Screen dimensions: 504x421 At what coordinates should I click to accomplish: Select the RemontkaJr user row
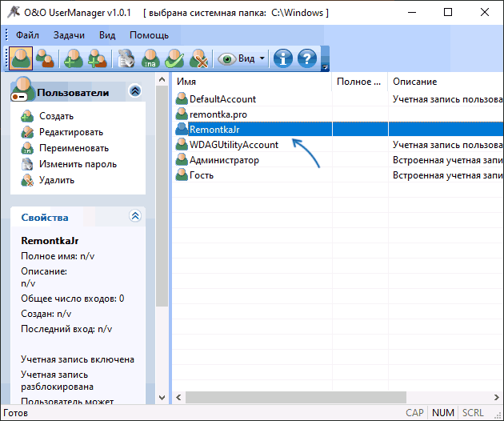(x=338, y=130)
